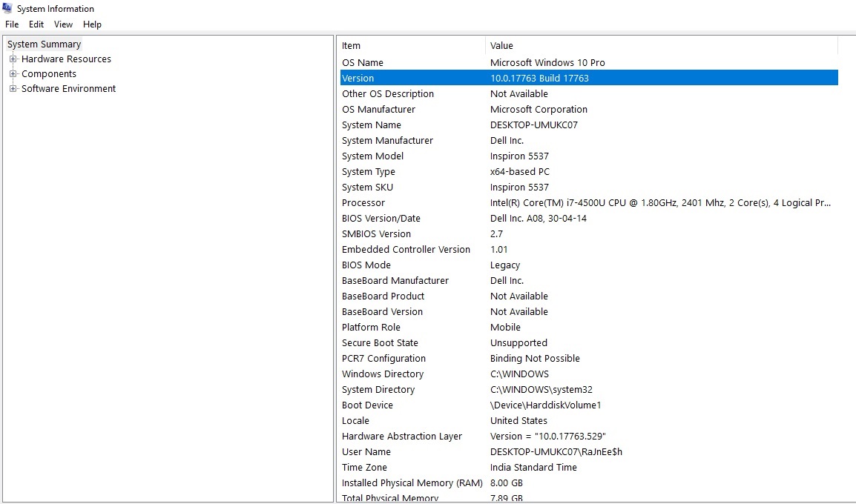The width and height of the screenshot is (856, 504).
Task: Select the OS Name row label
Action: (x=363, y=63)
